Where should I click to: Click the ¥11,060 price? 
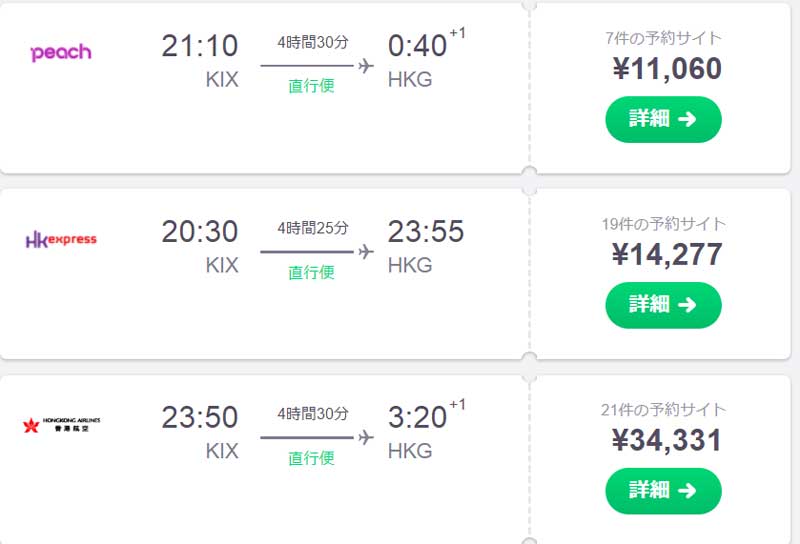pyautogui.click(x=666, y=68)
